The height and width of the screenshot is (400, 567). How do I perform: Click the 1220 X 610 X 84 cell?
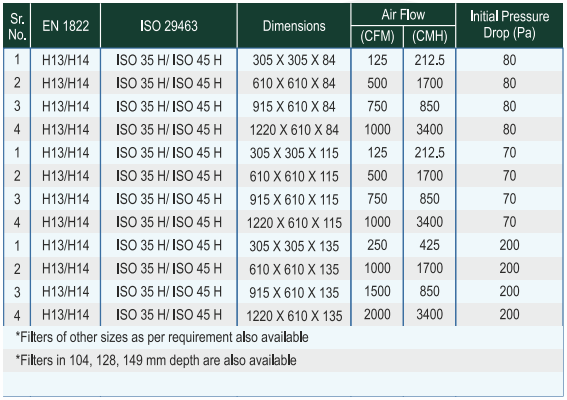tap(294, 129)
